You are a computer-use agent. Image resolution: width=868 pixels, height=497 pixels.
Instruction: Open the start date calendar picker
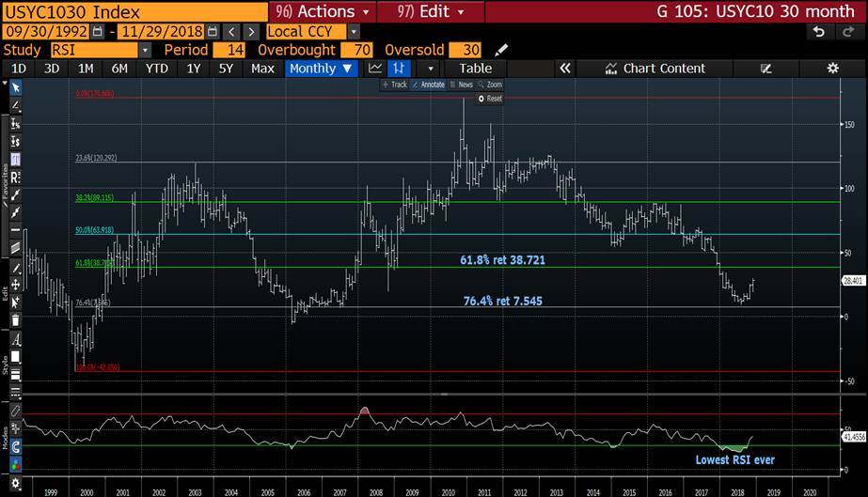pos(97,32)
